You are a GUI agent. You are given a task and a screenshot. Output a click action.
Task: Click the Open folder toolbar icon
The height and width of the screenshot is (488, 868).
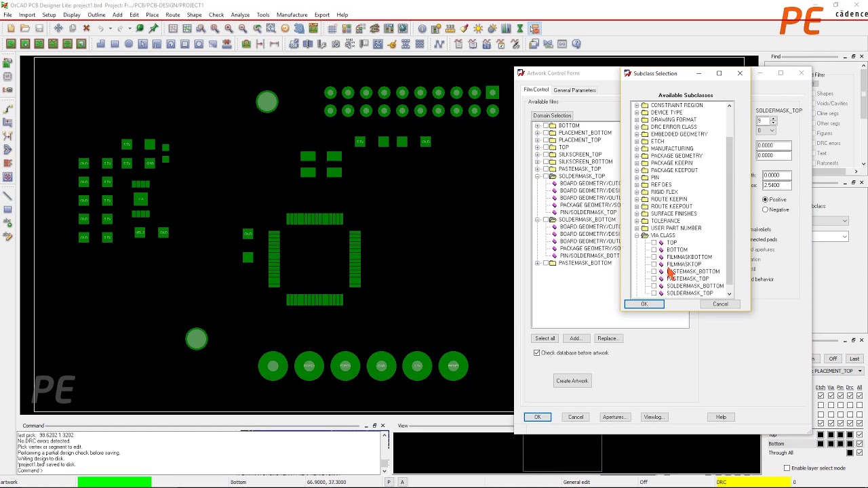point(25,28)
